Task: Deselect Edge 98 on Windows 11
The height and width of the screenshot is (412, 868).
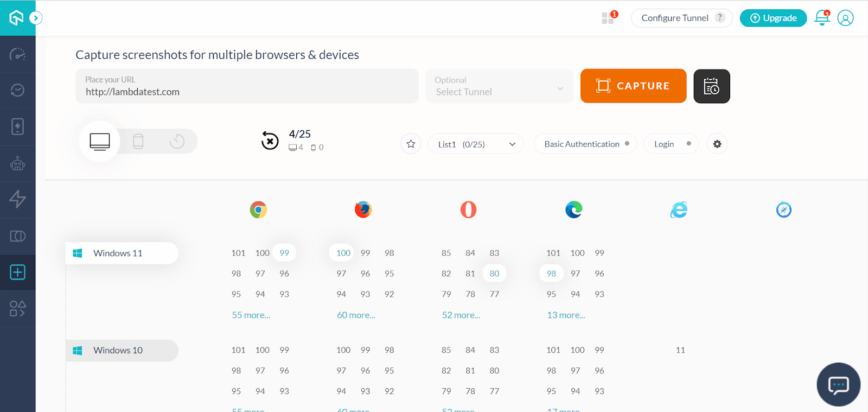Action: click(x=551, y=274)
